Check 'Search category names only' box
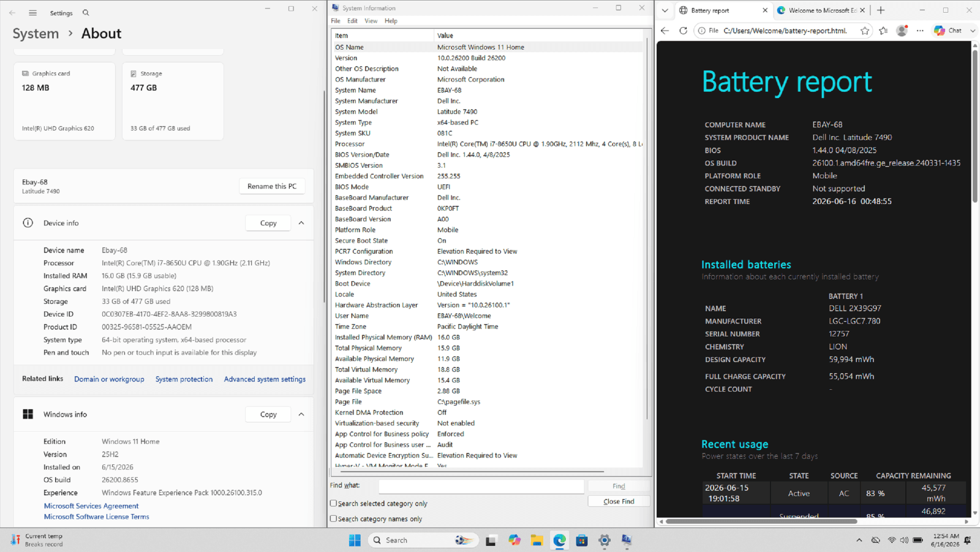 334,518
